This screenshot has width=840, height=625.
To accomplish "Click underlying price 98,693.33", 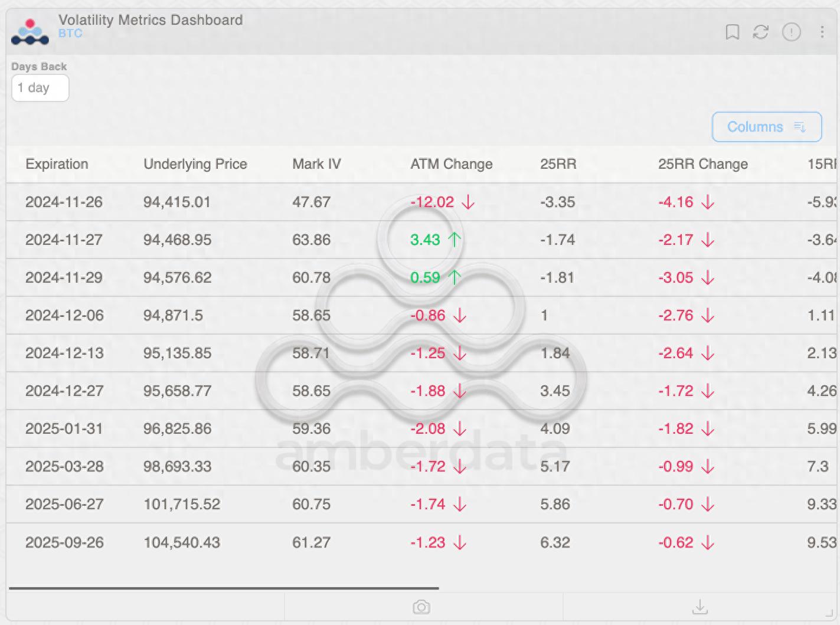I will pyautogui.click(x=177, y=466).
